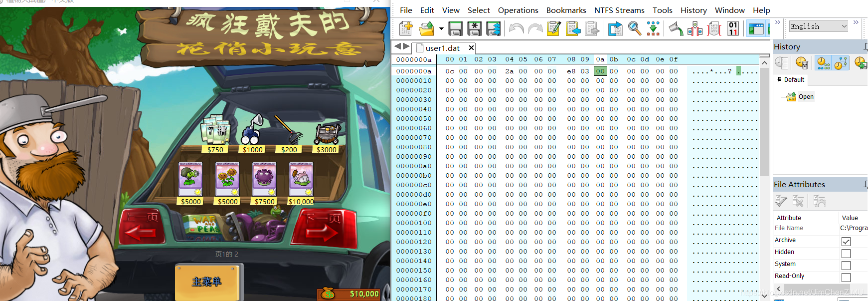This screenshot has height=302, width=868.
Task: Check the Read-Only attribute checkbox
Action: (846, 278)
